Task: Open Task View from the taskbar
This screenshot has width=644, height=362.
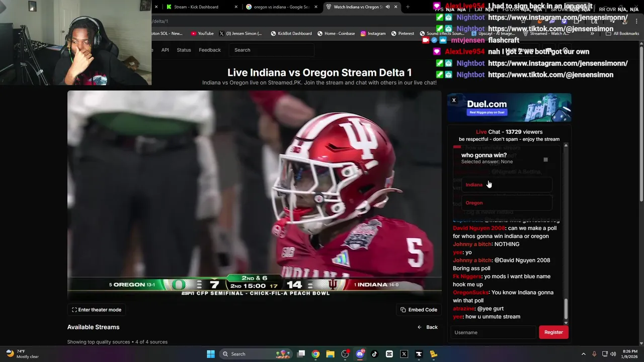Action: coord(301,354)
